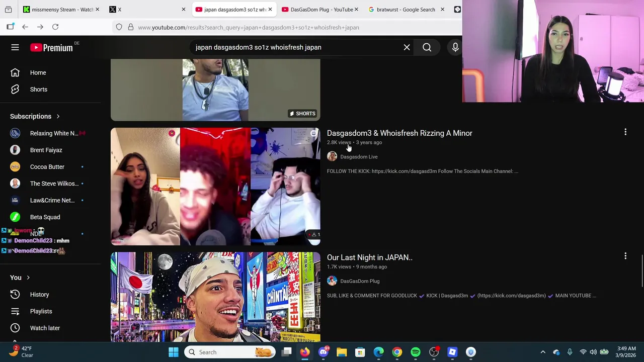Reload the page with the refresh icon
The height and width of the screenshot is (362, 644).
tap(55, 27)
